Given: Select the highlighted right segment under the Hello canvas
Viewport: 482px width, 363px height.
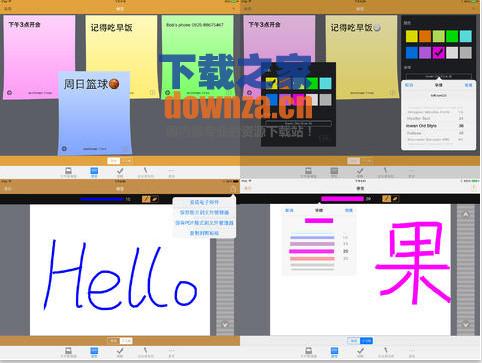Looking at the screenshot, I should click(x=126, y=341).
